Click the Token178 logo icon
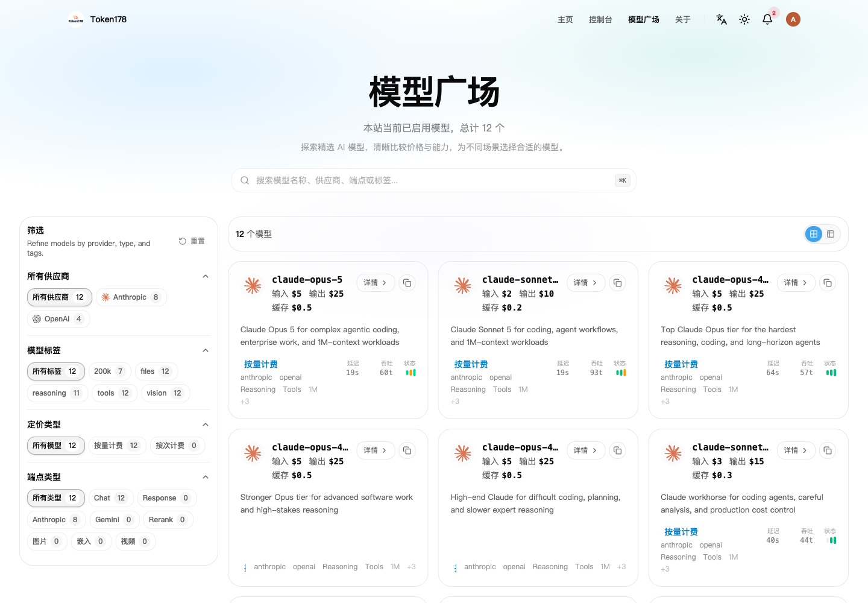Viewport: 868px width, 603px height. [76, 19]
